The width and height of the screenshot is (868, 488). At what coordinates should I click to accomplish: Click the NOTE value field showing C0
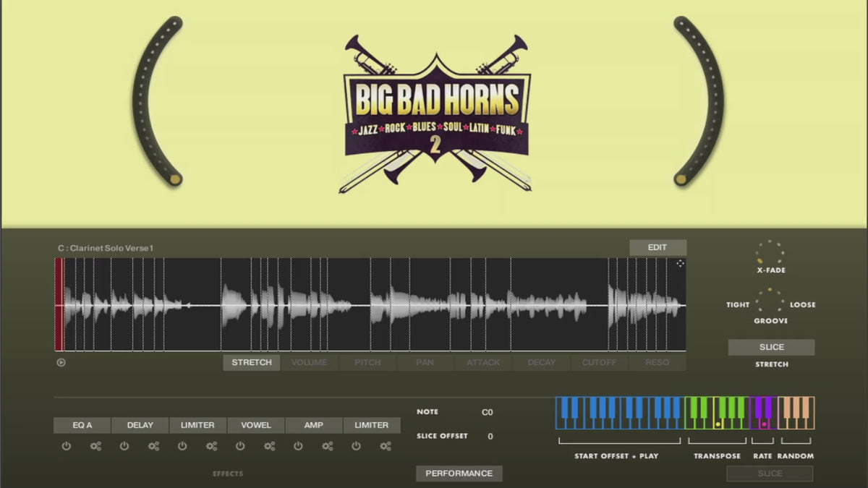click(x=488, y=413)
